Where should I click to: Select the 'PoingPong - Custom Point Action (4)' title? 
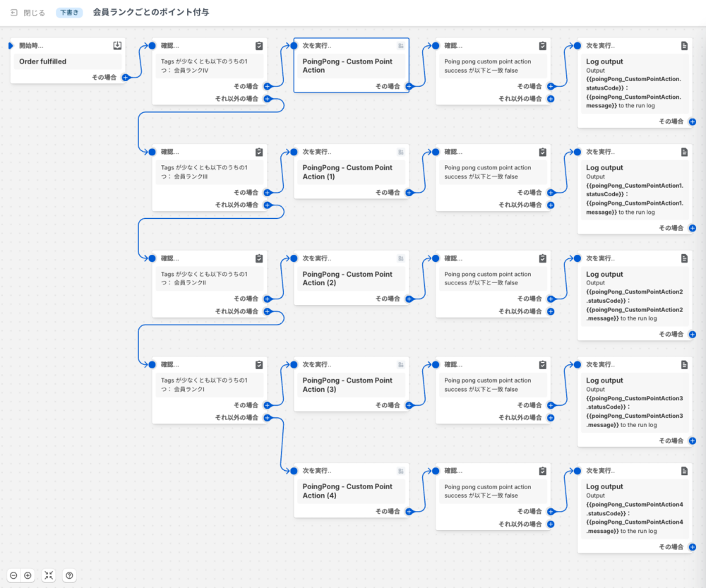(347, 491)
